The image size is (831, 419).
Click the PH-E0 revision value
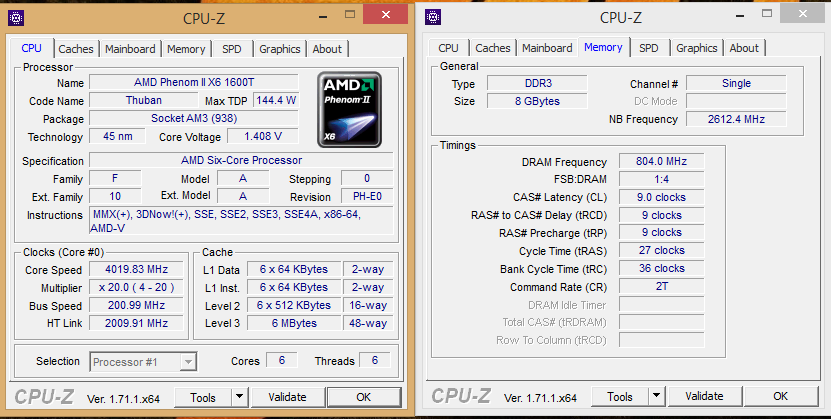[x=367, y=197]
